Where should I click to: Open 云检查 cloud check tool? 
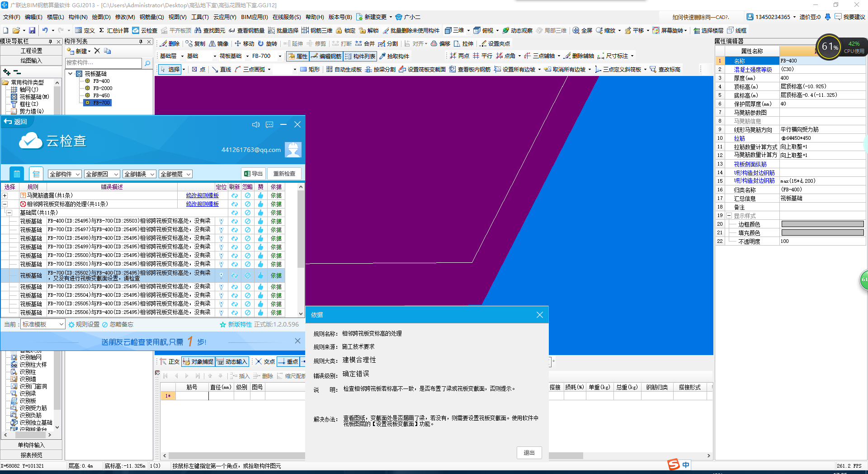click(x=145, y=30)
